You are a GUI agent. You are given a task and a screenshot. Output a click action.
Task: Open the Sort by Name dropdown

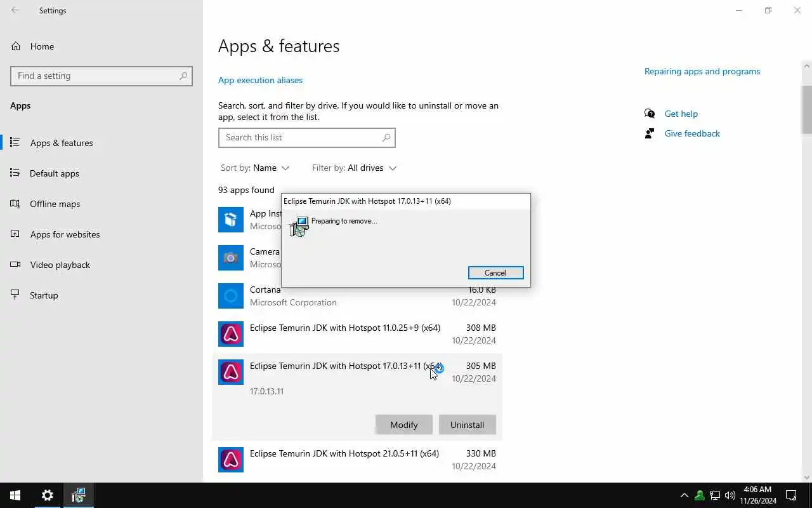(x=255, y=168)
